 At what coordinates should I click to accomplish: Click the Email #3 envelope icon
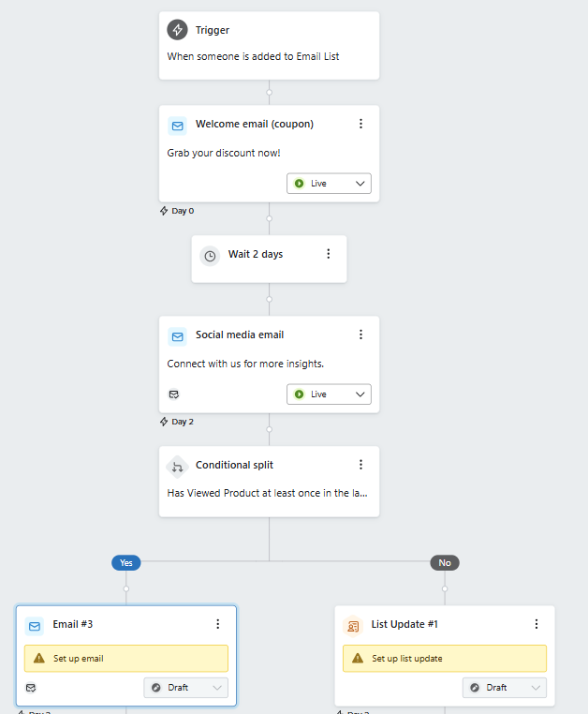click(35, 625)
